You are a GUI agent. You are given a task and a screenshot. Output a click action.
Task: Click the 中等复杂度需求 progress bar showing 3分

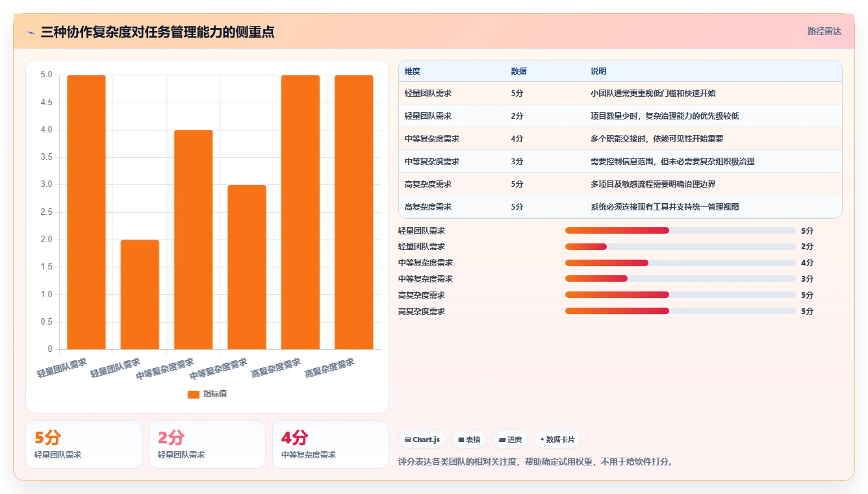(x=680, y=279)
